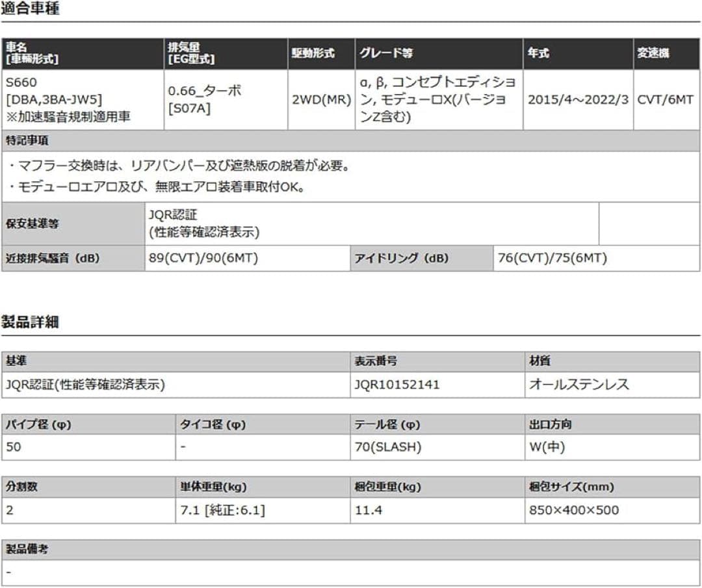
Task: Click the 基準 header cell
Action: [x=176, y=361]
